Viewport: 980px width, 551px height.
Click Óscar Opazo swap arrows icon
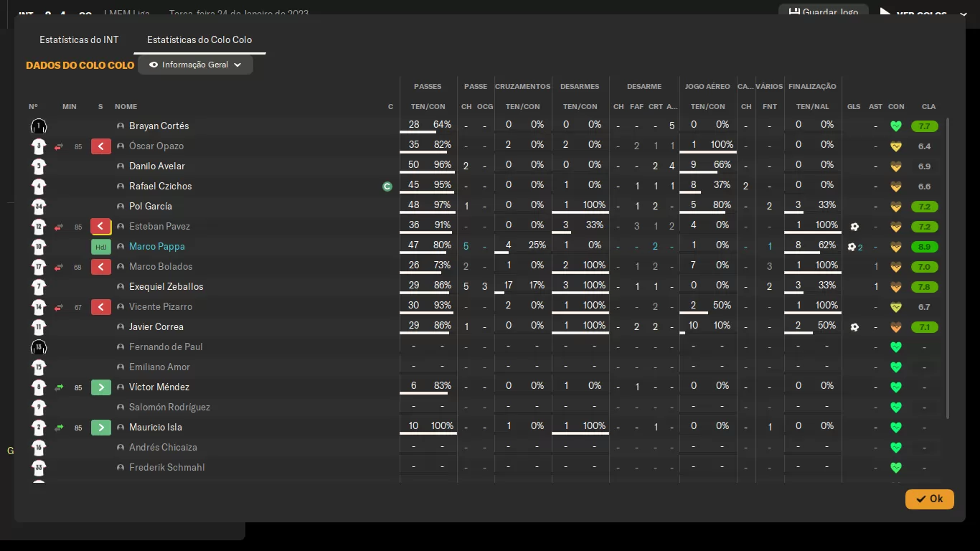point(59,146)
